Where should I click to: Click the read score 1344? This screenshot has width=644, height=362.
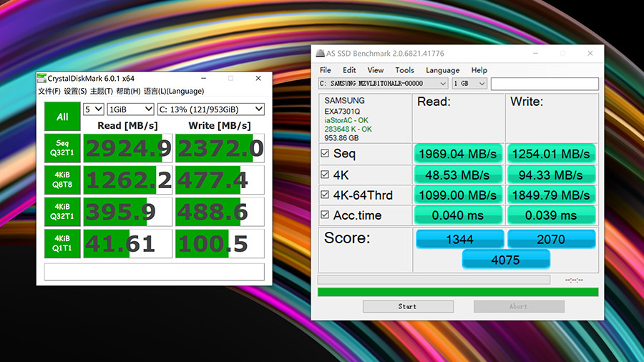[460, 239]
